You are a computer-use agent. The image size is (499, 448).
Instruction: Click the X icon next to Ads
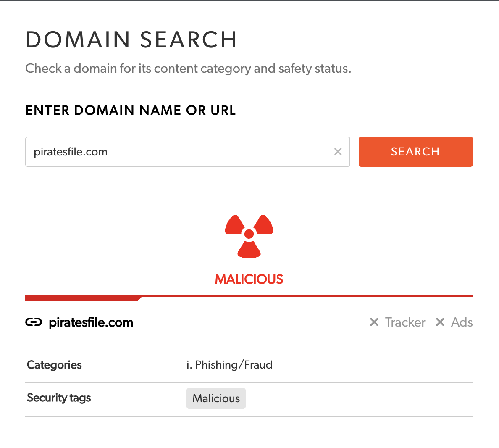click(440, 322)
